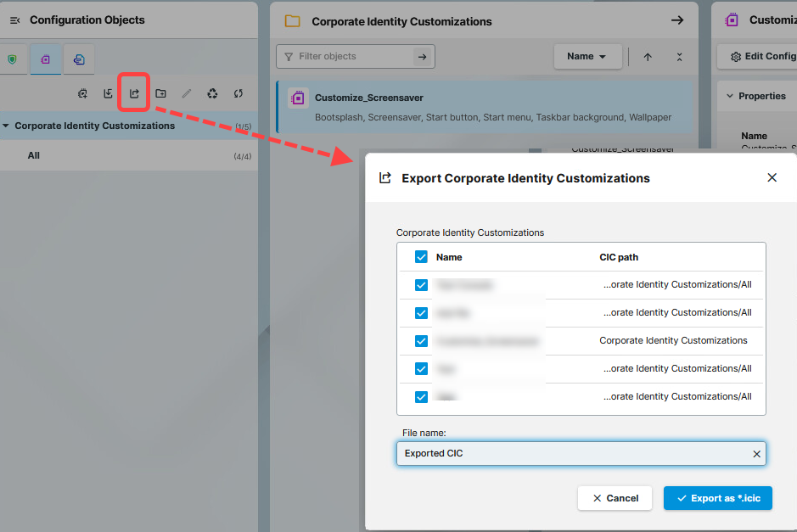
Task: Click the Cancel button
Action: tap(615, 498)
